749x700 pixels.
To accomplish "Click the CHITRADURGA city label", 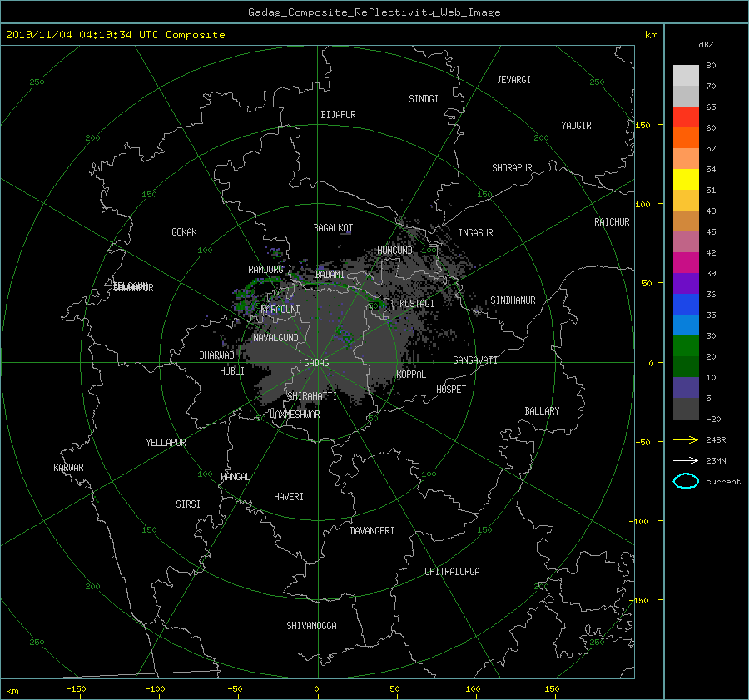I will click(x=453, y=572).
